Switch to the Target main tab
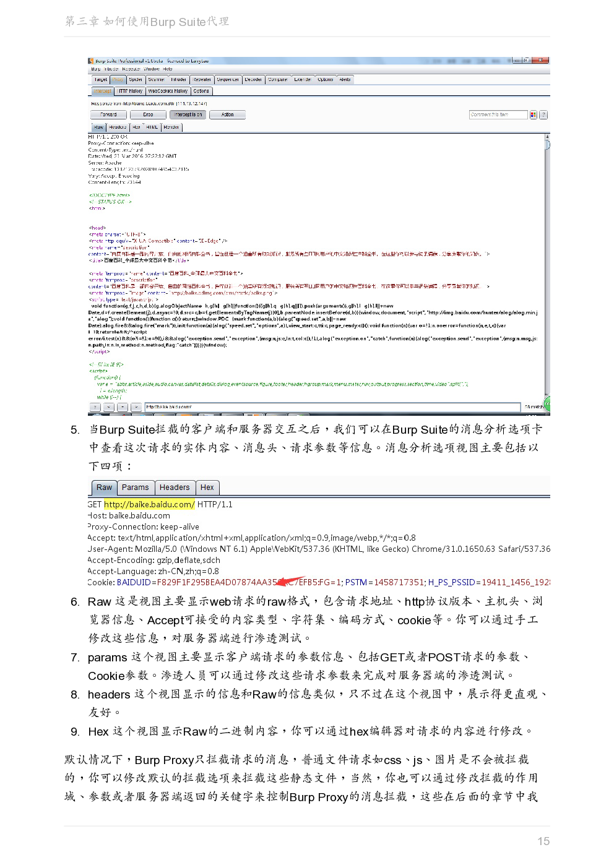The width and height of the screenshot is (614, 868). (x=101, y=80)
